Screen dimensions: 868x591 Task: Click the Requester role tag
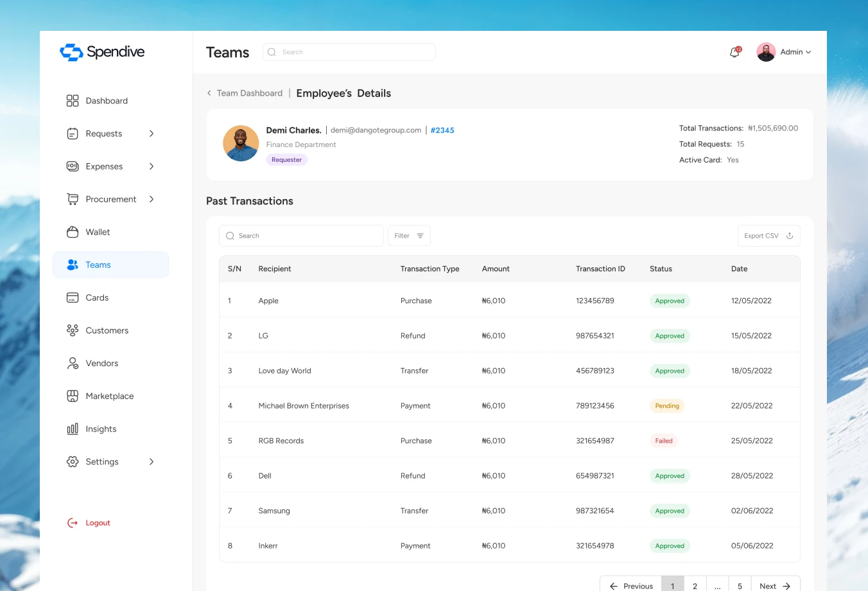[286, 160]
